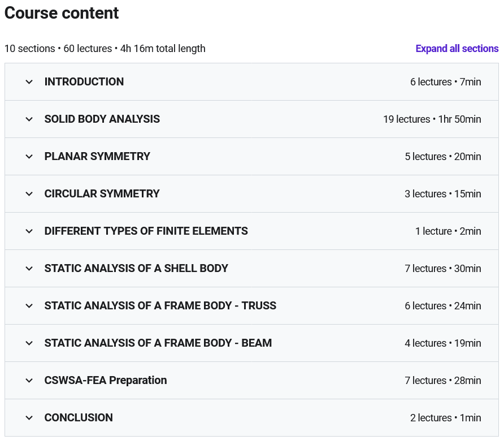
Task: Expand the BEAM frame body section chevron
Action: coord(29,343)
